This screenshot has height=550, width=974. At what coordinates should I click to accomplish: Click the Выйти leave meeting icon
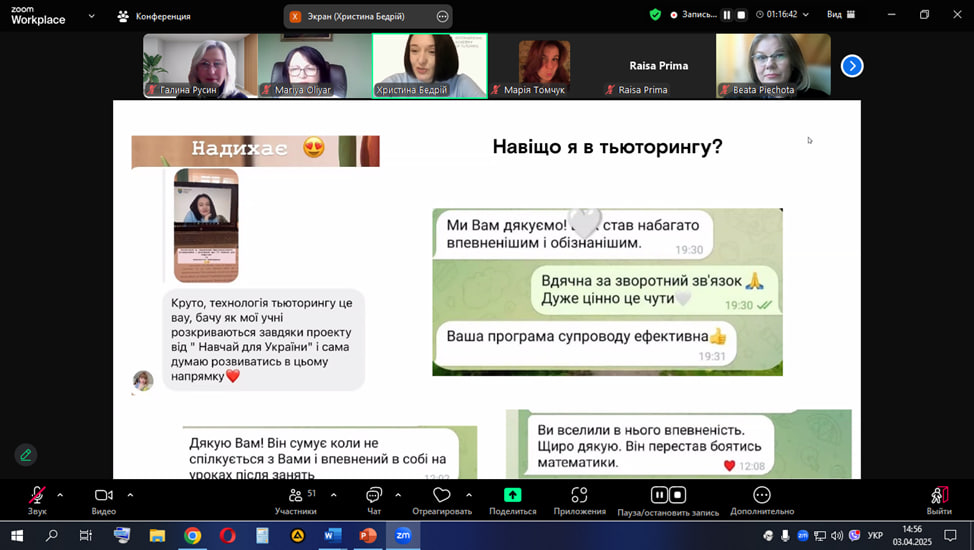coord(938,495)
